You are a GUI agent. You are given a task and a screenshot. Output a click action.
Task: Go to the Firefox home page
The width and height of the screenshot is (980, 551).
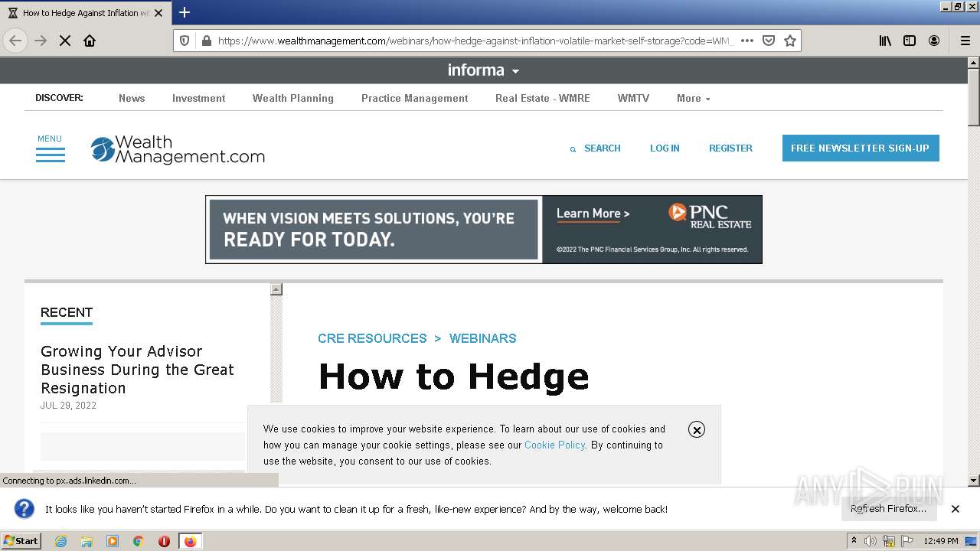coord(90,41)
